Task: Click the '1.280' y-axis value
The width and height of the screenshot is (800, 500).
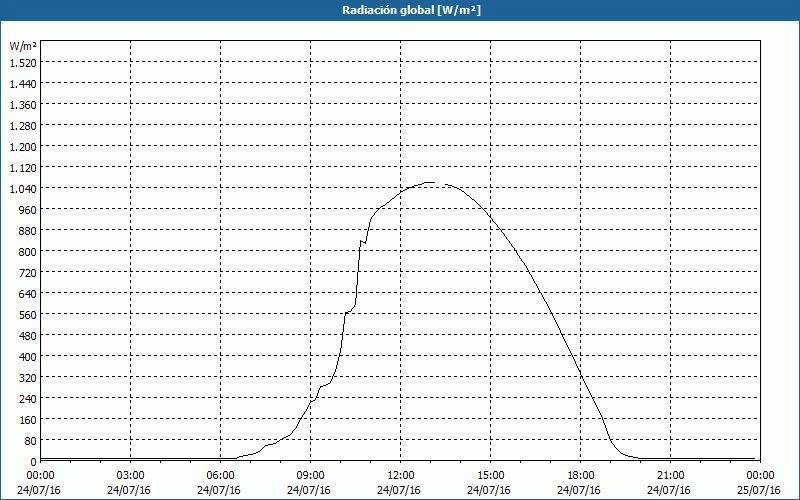Action: (x=23, y=126)
